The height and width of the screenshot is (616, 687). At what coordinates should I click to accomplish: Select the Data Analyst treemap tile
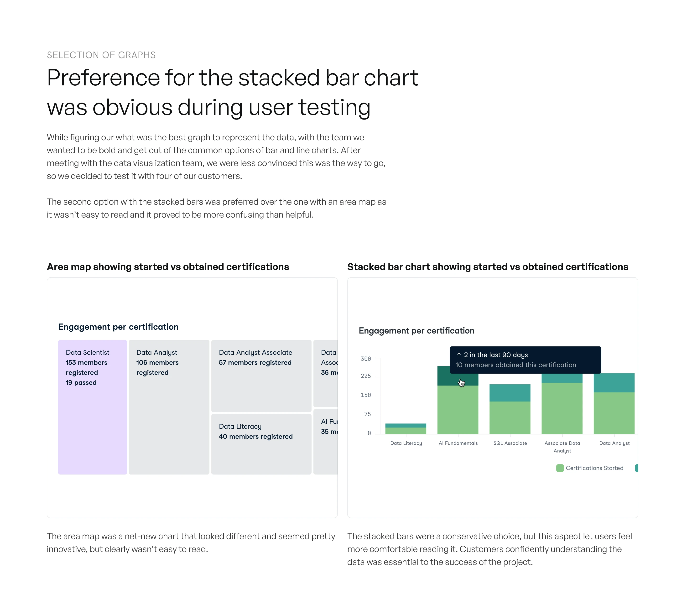pyautogui.click(x=169, y=423)
